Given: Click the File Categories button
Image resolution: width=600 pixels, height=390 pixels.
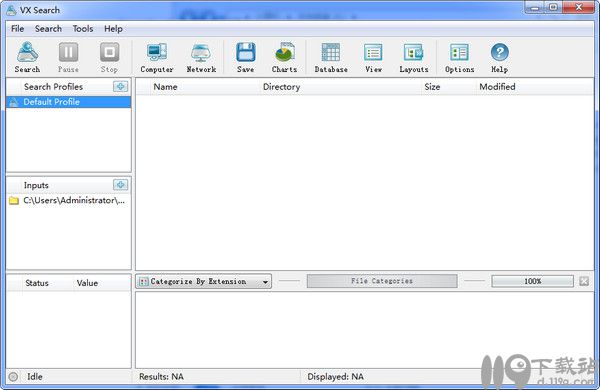Looking at the screenshot, I should (x=382, y=281).
